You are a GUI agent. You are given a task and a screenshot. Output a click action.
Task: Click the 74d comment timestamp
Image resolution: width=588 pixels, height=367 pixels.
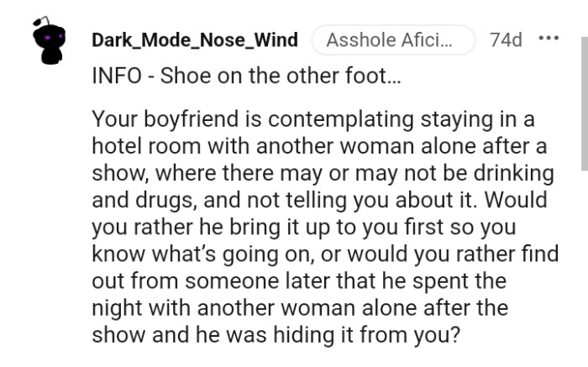click(506, 39)
